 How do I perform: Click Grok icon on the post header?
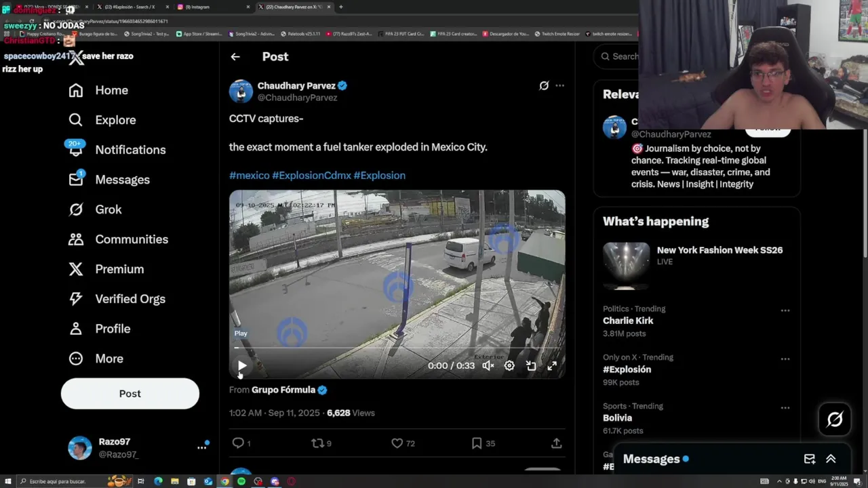point(544,85)
